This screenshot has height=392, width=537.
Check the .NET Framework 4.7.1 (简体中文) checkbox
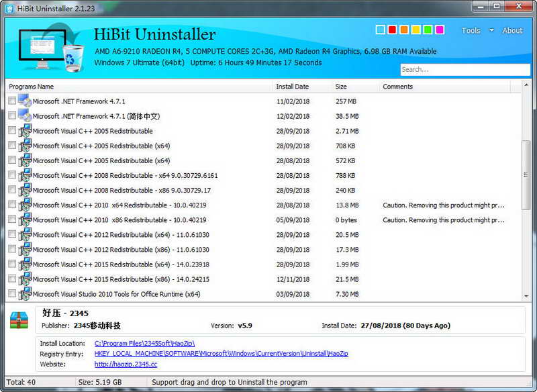(x=12, y=115)
